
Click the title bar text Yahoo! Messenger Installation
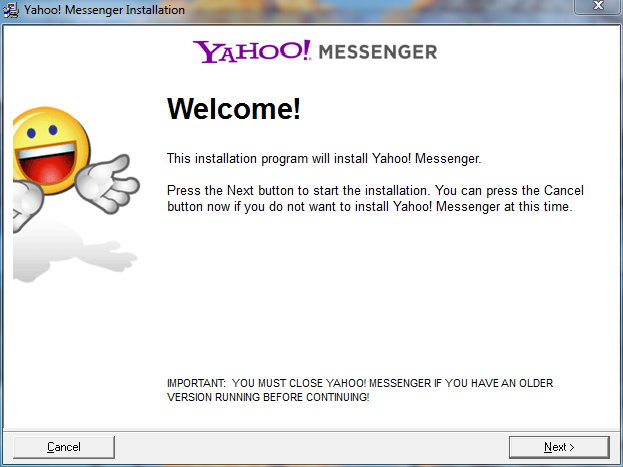click(x=104, y=10)
